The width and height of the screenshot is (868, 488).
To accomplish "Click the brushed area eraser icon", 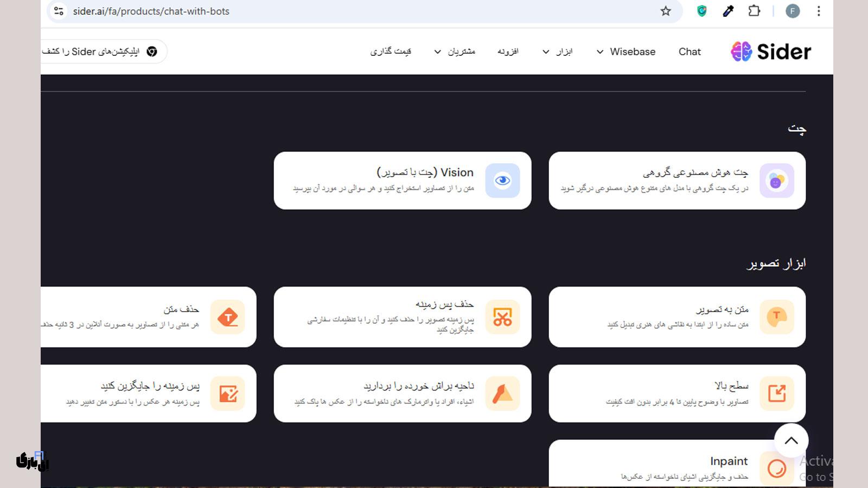I will click(502, 393).
